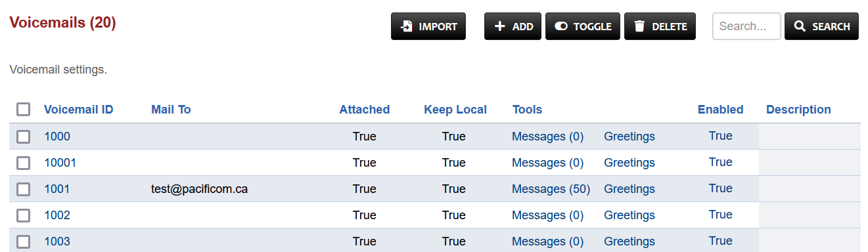This screenshot has height=252, width=868.
Task: Sort by Voicemail ID column
Action: click(x=79, y=110)
